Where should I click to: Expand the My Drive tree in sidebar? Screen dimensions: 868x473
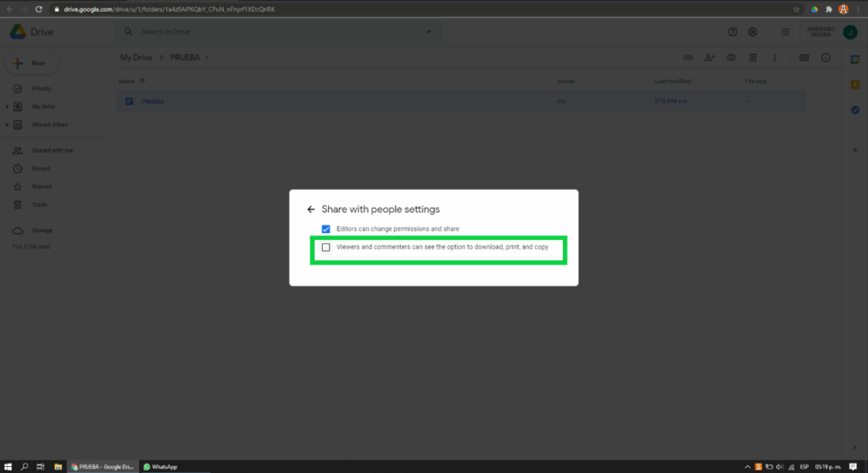click(7, 107)
